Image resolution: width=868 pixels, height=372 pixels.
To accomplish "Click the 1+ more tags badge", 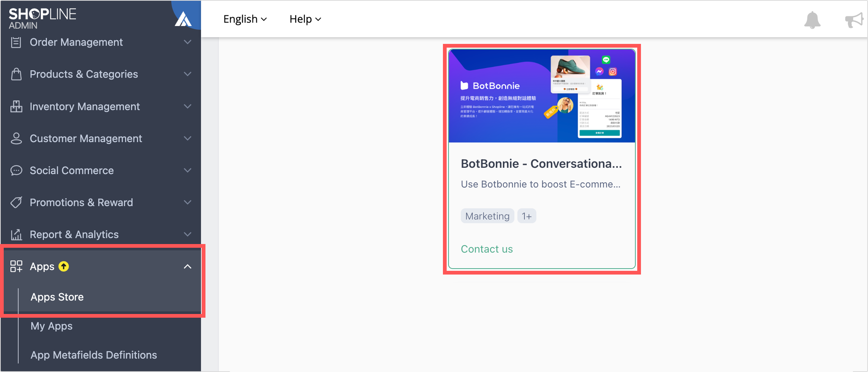I will [x=527, y=216].
